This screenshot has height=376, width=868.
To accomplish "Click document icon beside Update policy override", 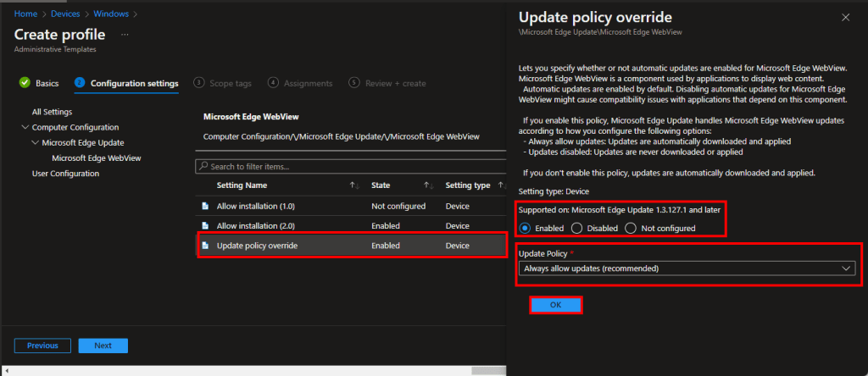I will pos(204,246).
